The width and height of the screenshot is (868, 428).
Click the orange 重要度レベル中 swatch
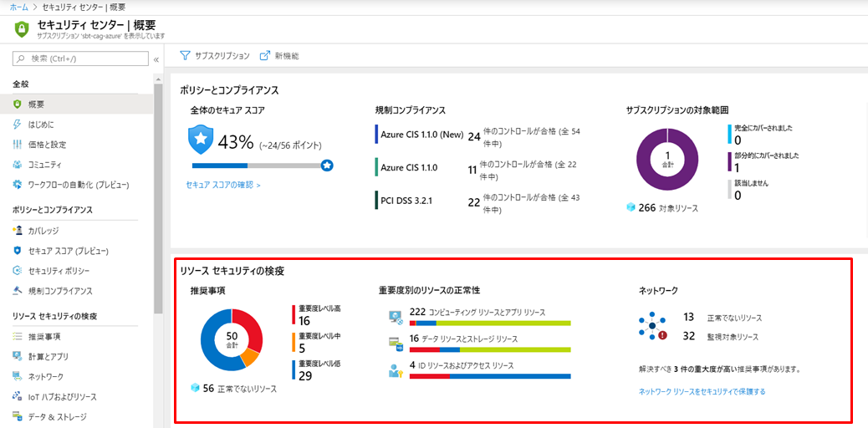(x=294, y=342)
